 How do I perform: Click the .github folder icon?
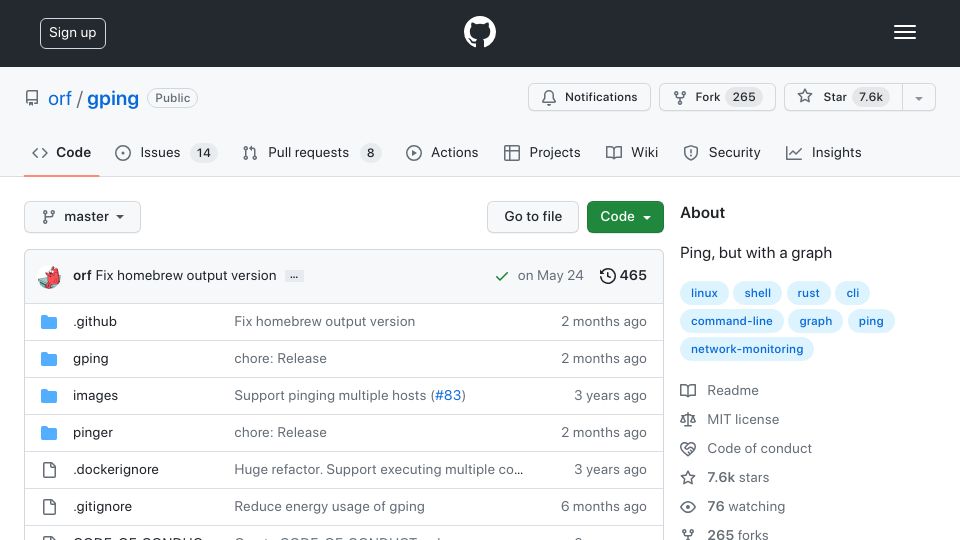[x=49, y=321]
